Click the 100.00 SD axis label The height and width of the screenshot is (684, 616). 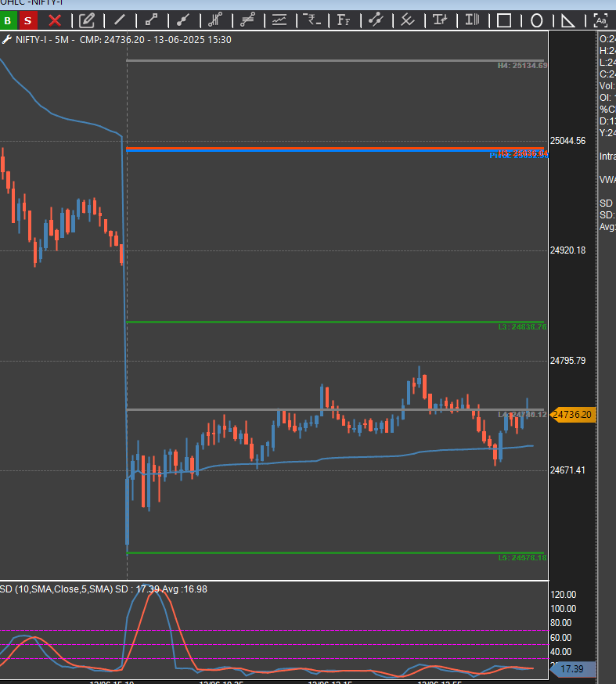click(564, 609)
